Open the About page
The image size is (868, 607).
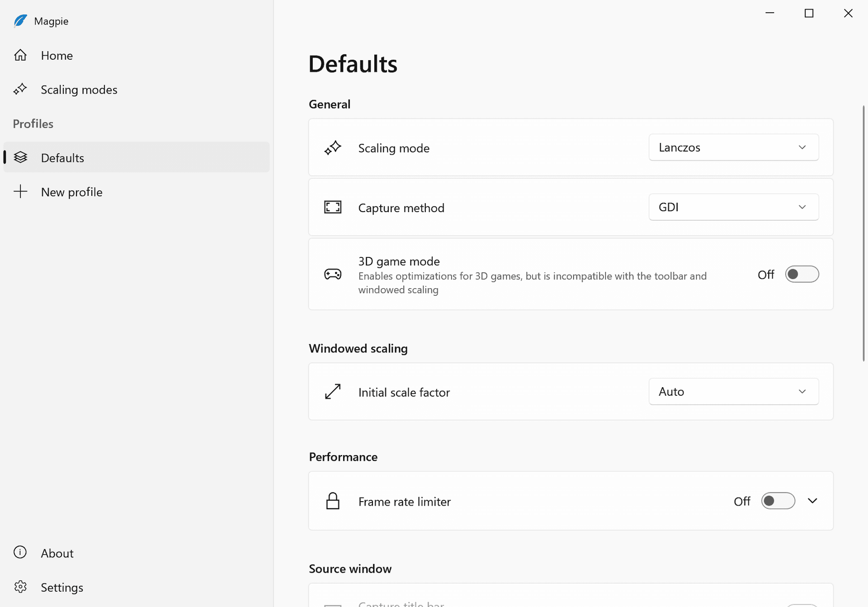point(57,553)
